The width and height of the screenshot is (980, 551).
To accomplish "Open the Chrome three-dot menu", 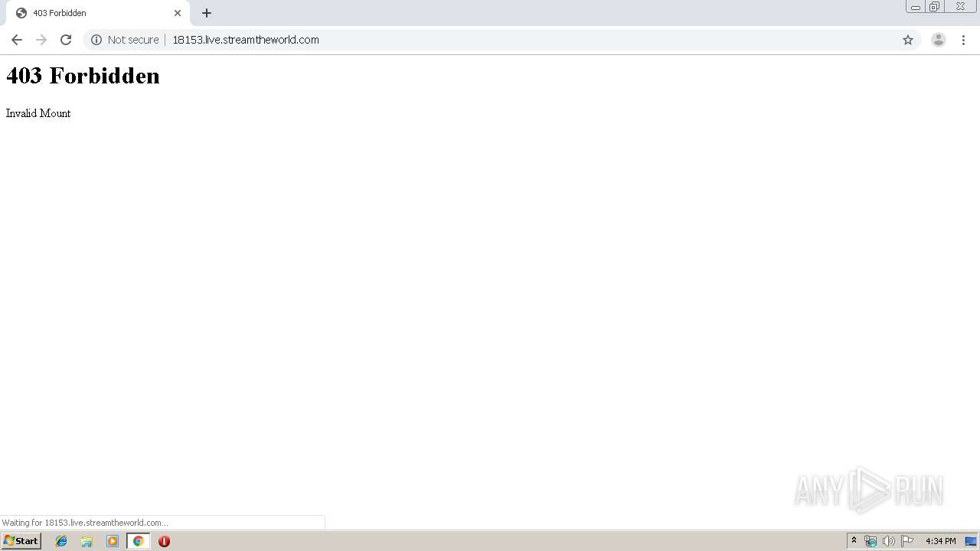I will (x=963, y=40).
